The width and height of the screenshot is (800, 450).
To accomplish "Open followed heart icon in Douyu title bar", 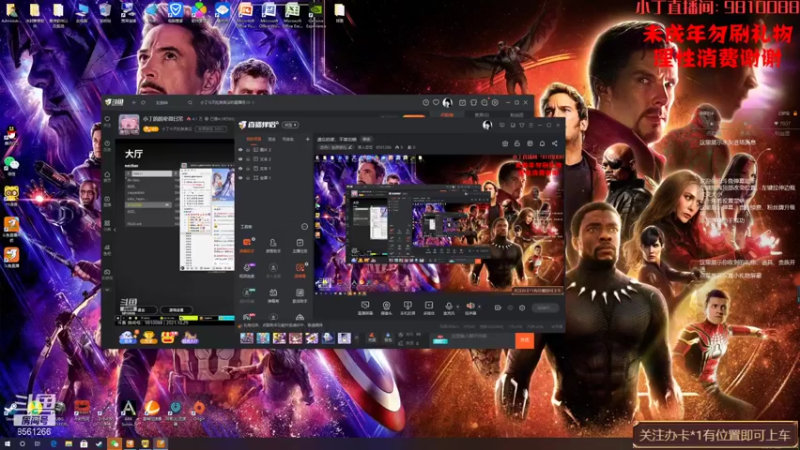I will (436, 103).
